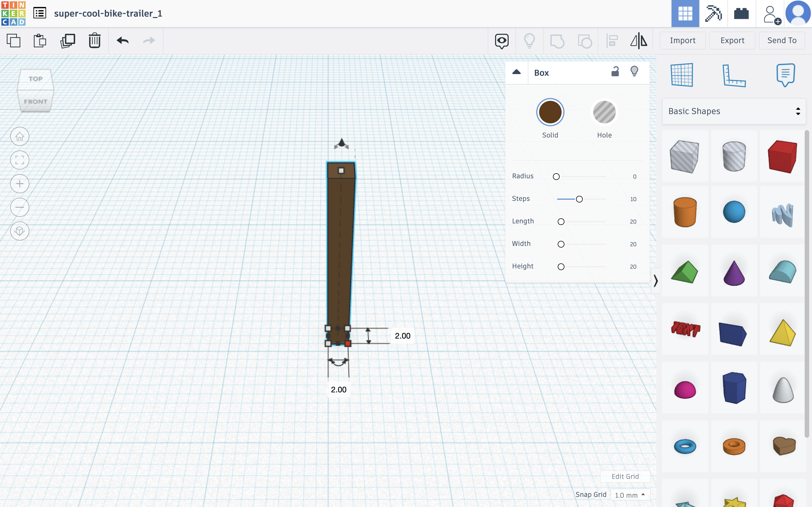Select the Ruler tool

point(734,75)
